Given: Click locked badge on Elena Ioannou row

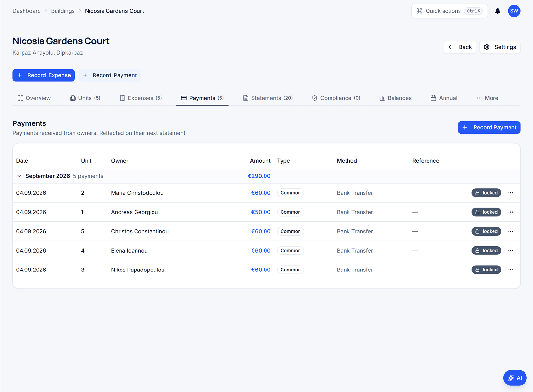Looking at the screenshot, I should point(486,251).
